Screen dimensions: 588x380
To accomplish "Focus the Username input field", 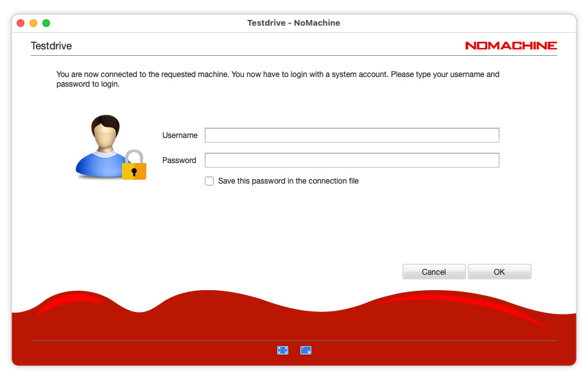I will 352,135.
